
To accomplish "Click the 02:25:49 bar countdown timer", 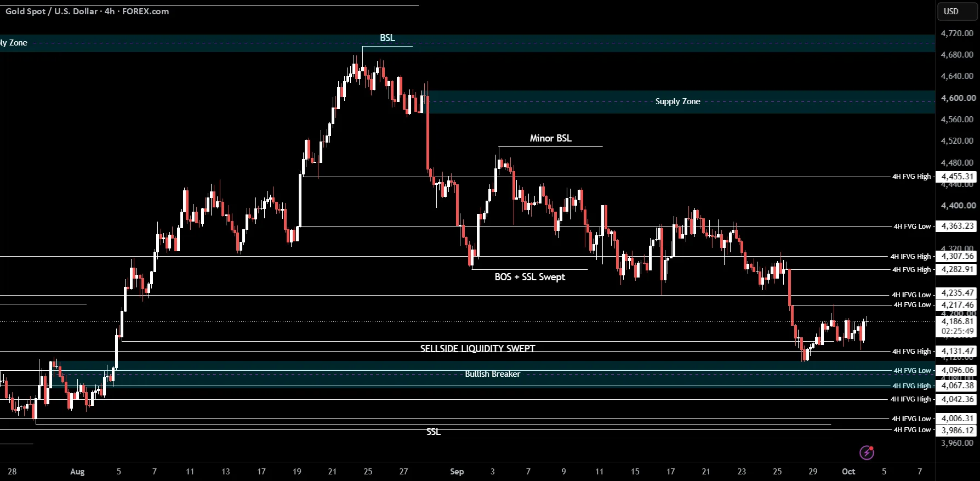I will click(x=957, y=331).
